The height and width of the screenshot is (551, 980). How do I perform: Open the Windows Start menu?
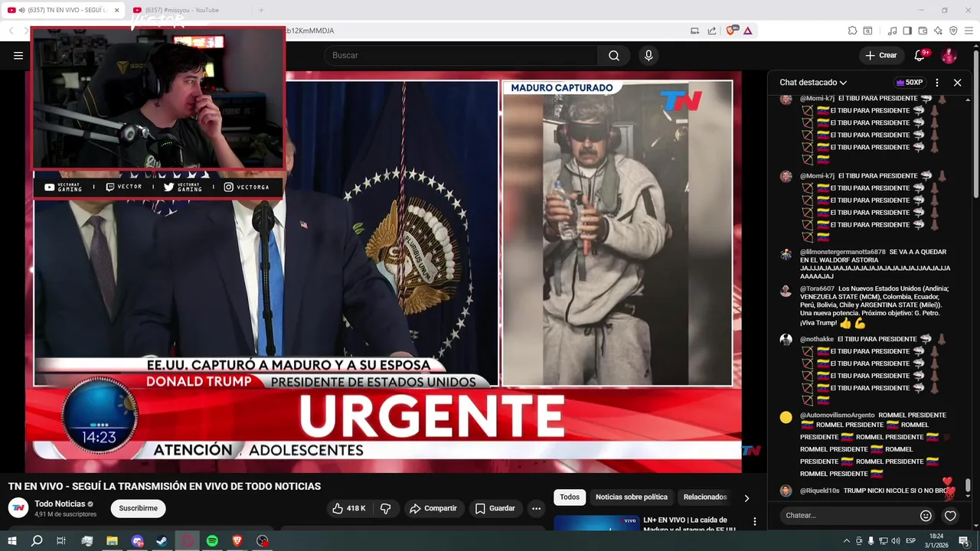12,541
